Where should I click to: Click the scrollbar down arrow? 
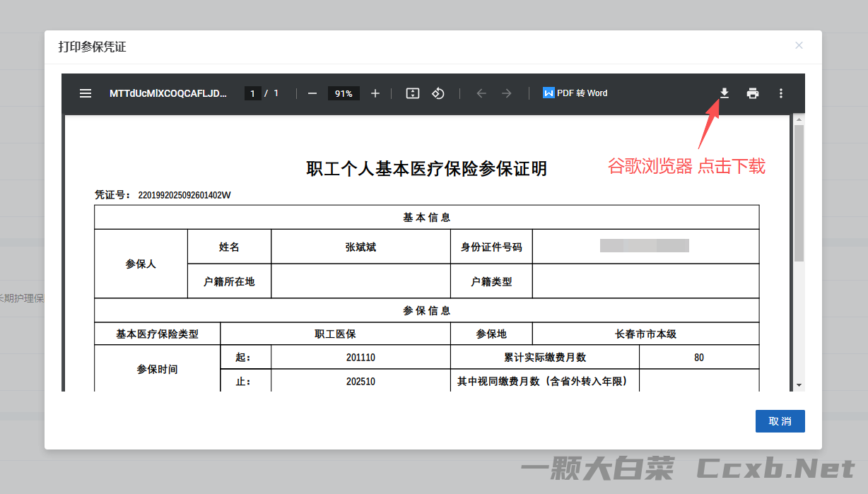click(x=799, y=385)
